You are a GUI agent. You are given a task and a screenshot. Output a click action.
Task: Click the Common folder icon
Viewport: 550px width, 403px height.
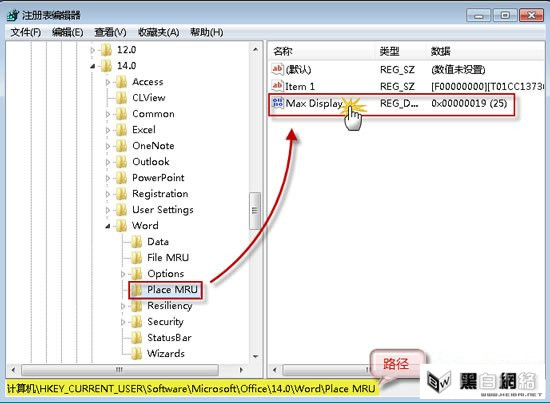click(121, 114)
